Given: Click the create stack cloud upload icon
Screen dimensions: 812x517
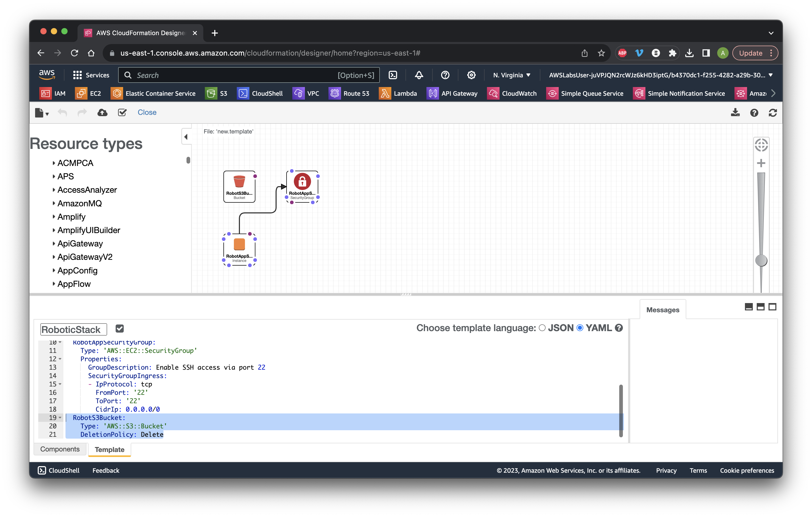Looking at the screenshot, I should pos(102,112).
